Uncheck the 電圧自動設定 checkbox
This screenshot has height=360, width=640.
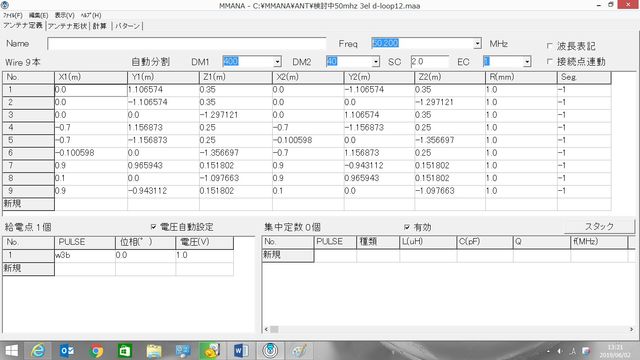(153, 227)
